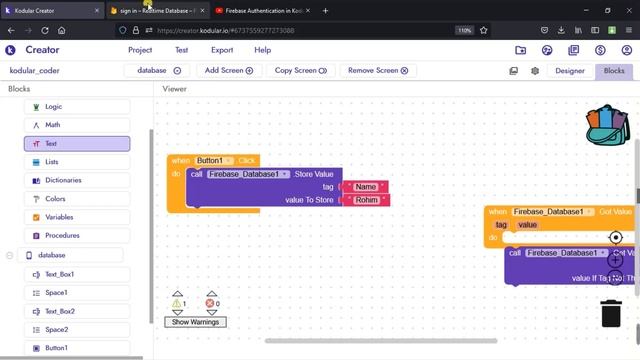The height and width of the screenshot is (360, 640).
Task: Open the Project menu
Action: point(140,50)
